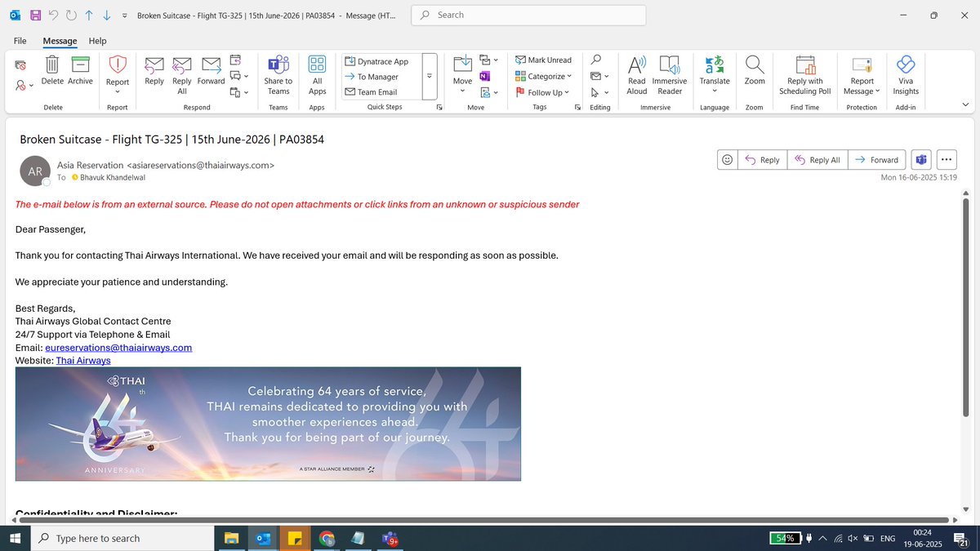
Task: Open Immersive Reader
Action: point(670,75)
